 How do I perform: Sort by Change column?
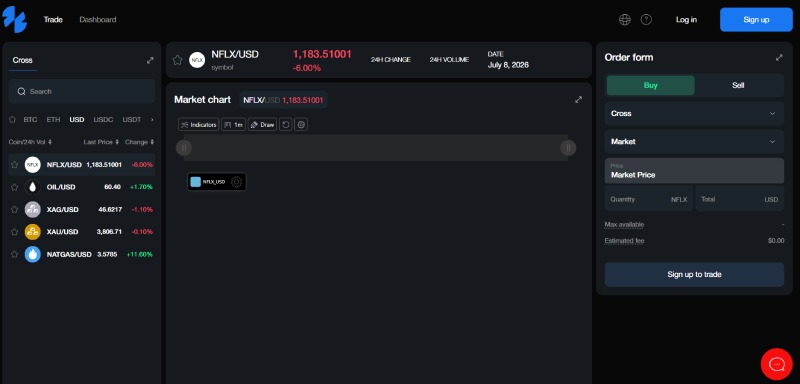(139, 142)
